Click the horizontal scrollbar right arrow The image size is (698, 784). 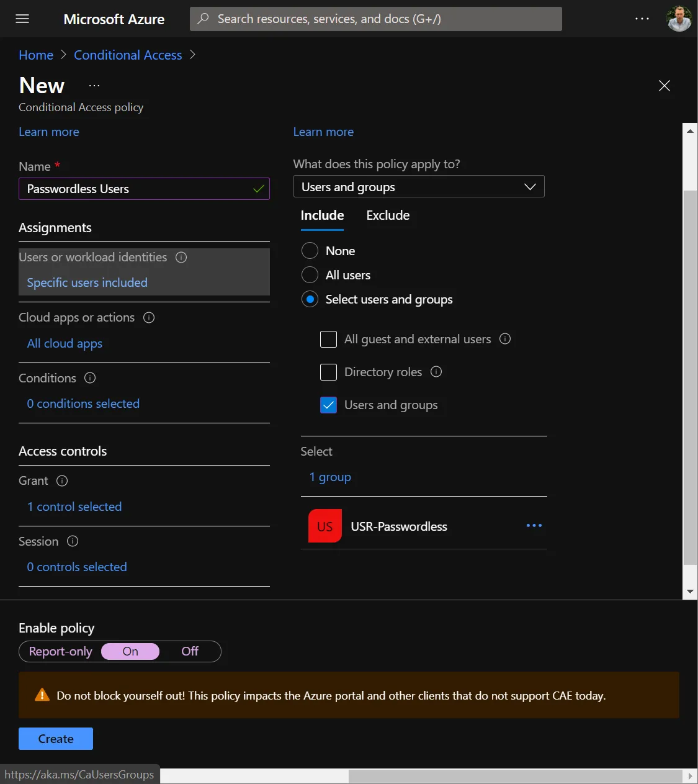pos(690,776)
